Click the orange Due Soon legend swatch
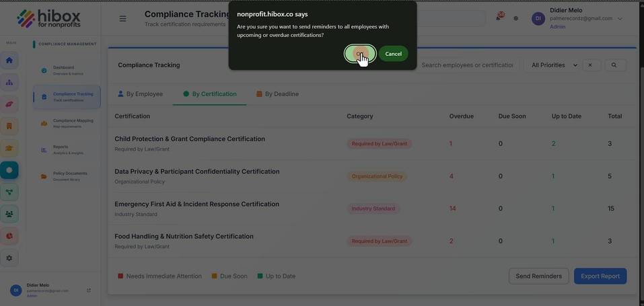This screenshot has width=644, height=306. pyautogui.click(x=215, y=276)
